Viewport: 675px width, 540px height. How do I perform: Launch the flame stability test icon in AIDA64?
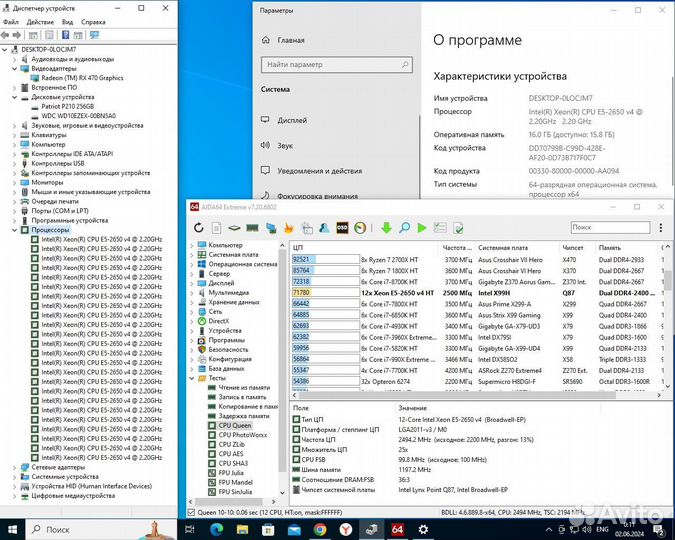coord(288,228)
